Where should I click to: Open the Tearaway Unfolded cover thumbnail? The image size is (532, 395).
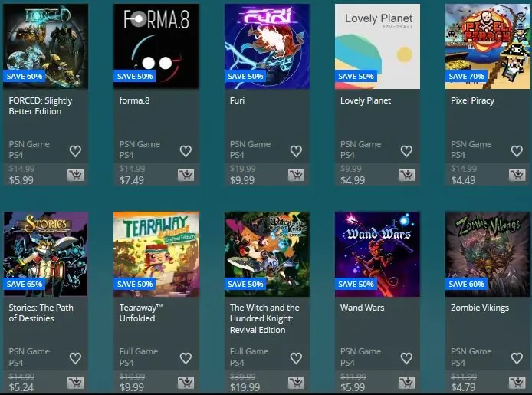click(x=156, y=254)
